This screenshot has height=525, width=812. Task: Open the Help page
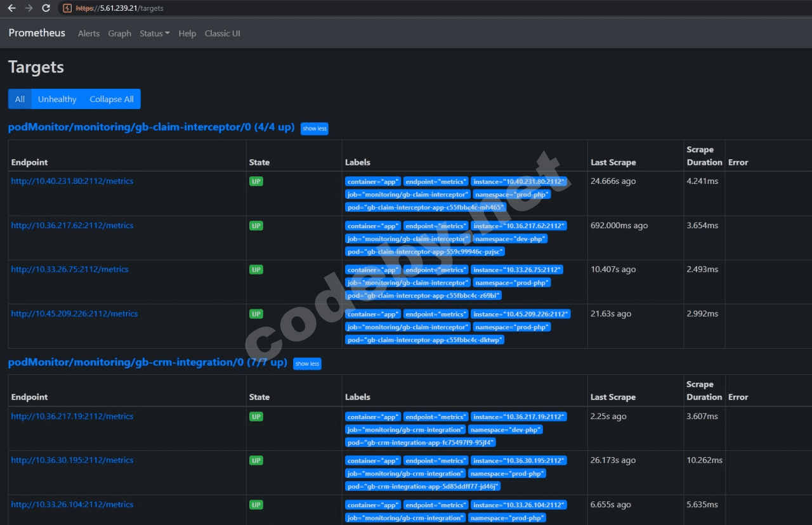(187, 34)
